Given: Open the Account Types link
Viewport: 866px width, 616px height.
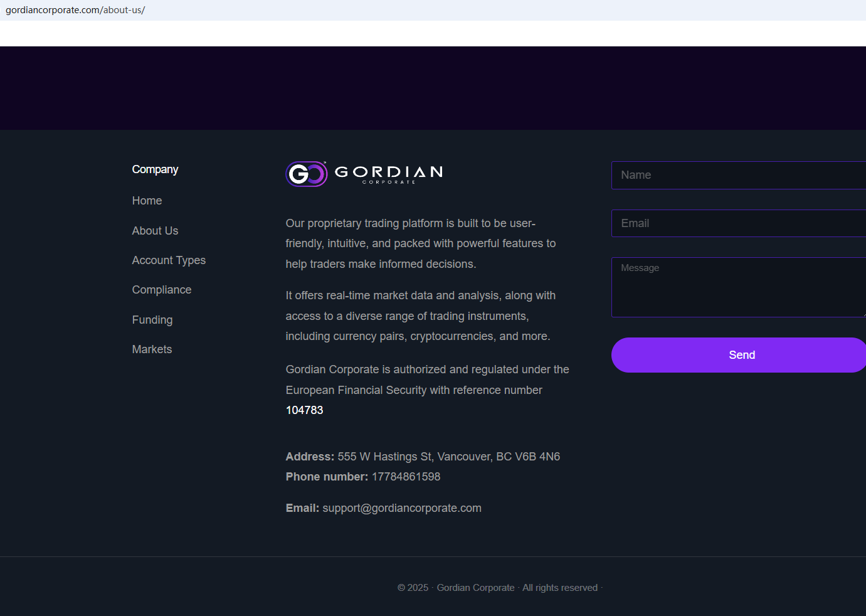Looking at the screenshot, I should pos(169,260).
